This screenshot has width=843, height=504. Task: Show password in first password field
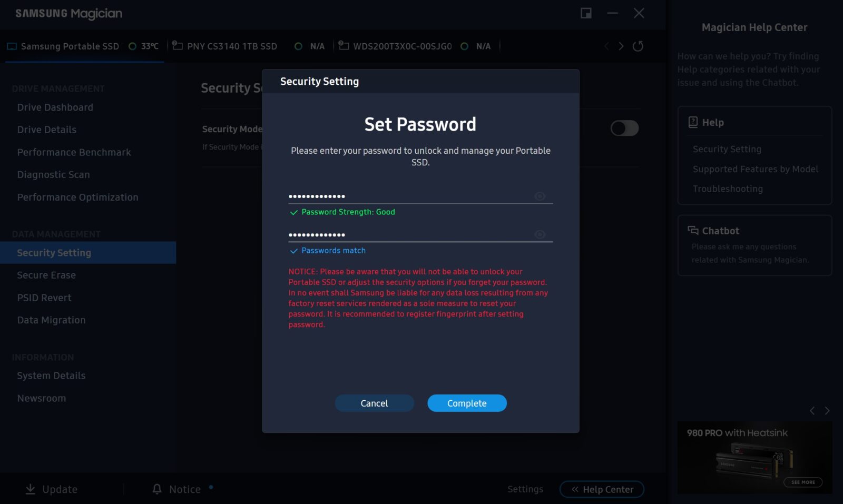540,196
